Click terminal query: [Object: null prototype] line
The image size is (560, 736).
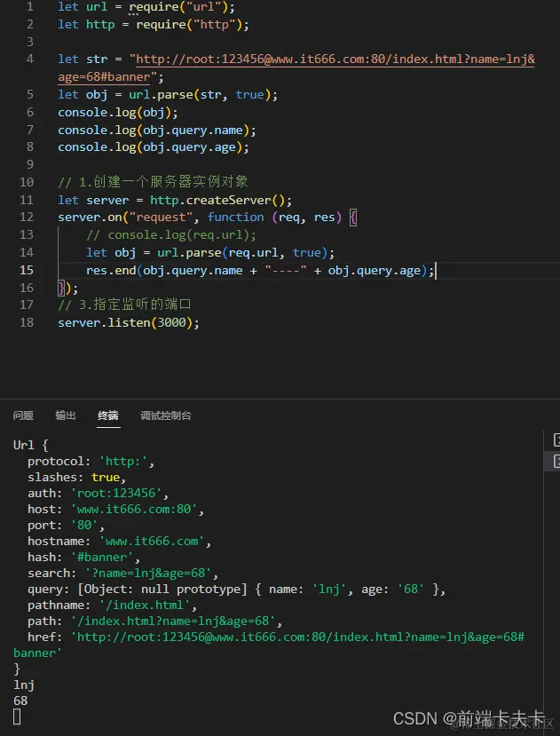pyautogui.click(x=237, y=590)
